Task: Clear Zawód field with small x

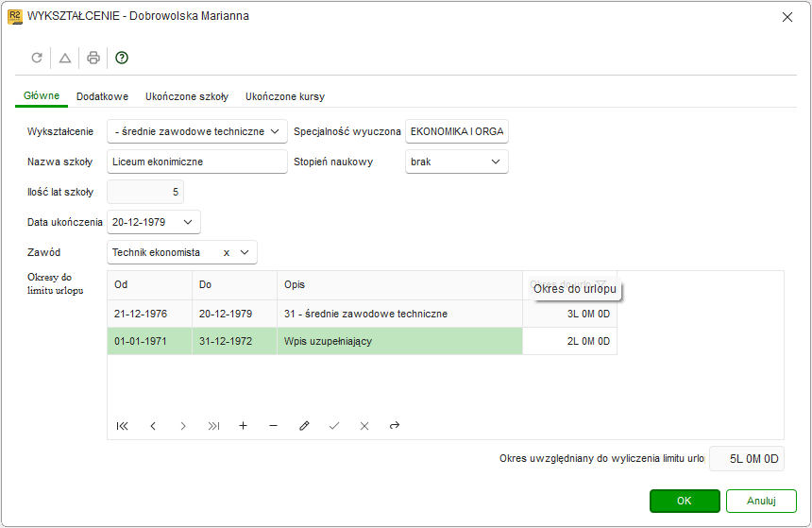Action: [227, 253]
